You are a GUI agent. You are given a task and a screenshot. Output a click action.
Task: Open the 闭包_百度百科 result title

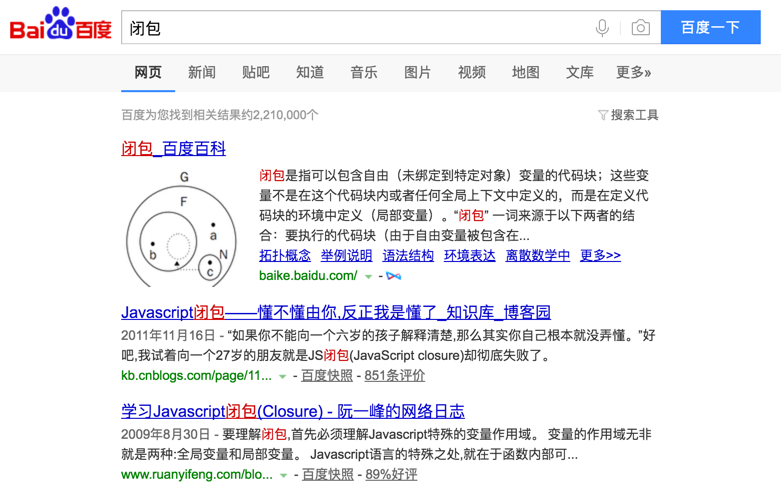(173, 148)
